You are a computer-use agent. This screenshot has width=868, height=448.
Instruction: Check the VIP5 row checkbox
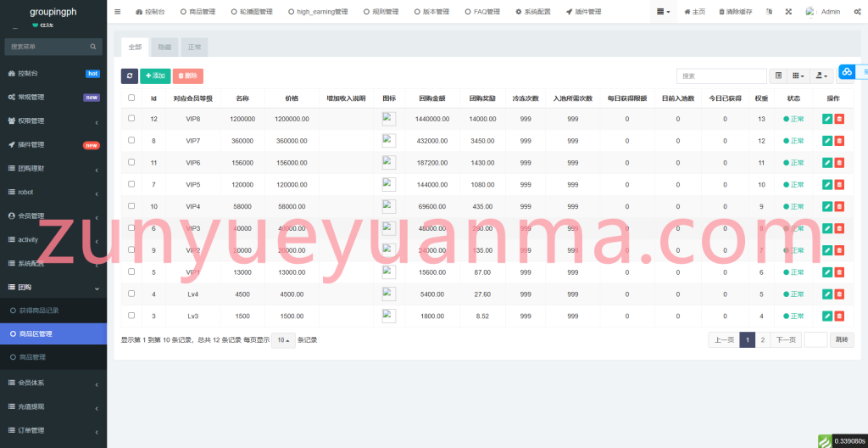[x=131, y=184]
